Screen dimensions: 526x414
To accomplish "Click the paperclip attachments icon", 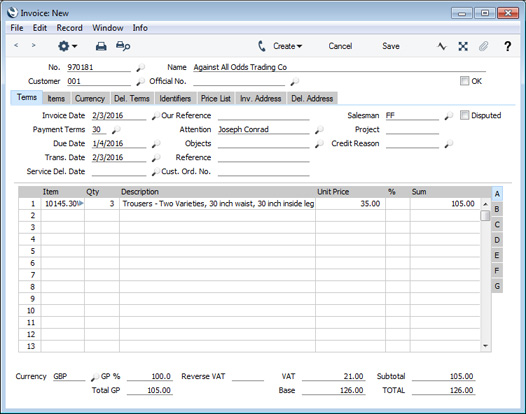I will pyautogui.click(x=483, y=46).
